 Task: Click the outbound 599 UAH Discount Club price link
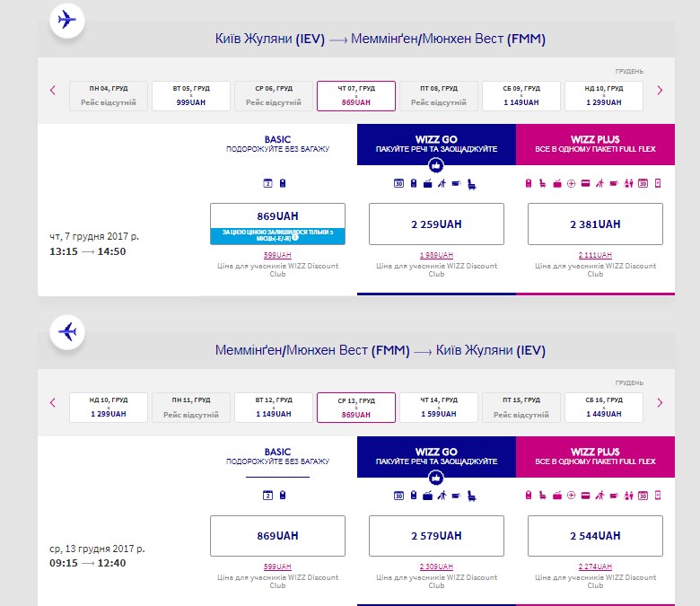pyautogui.click(x=277, y=256)
